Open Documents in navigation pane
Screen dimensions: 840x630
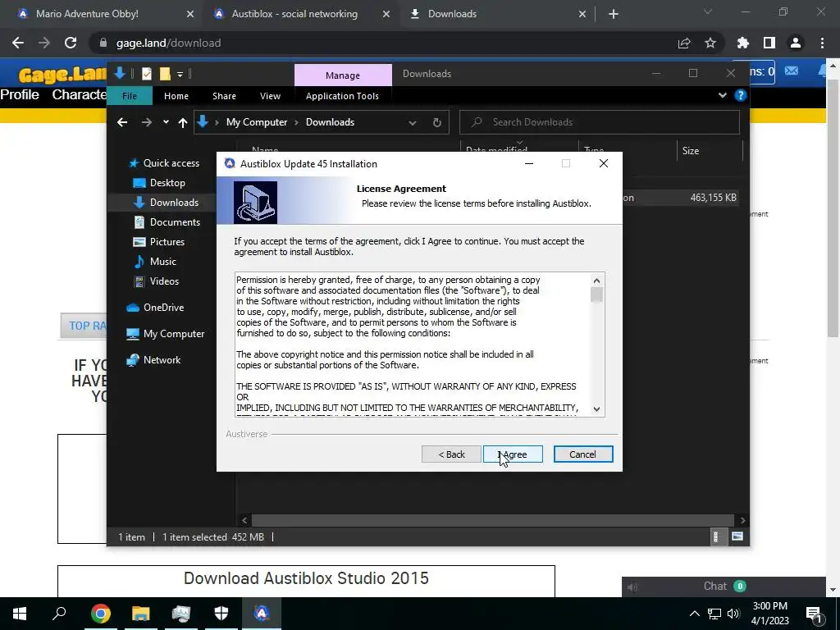(167, 222)
